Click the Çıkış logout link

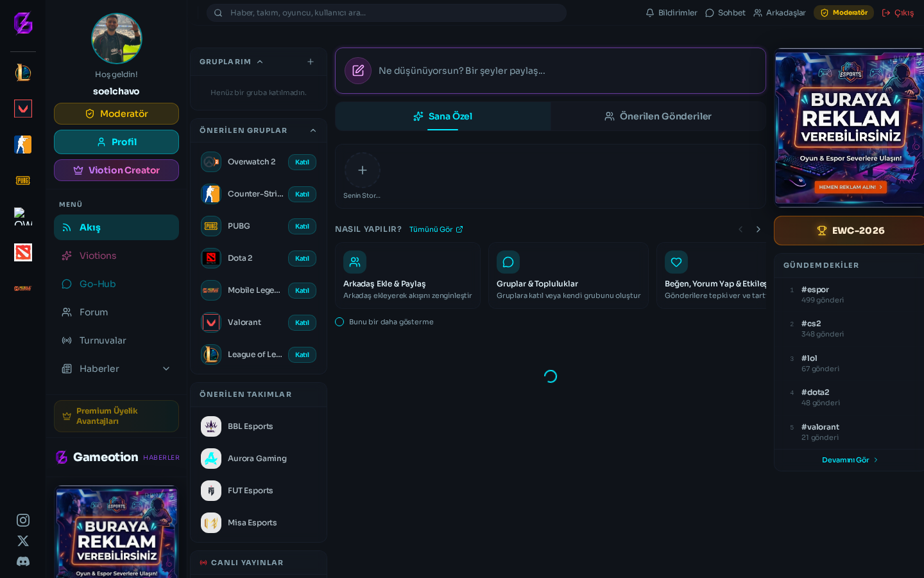pos(898,13)
